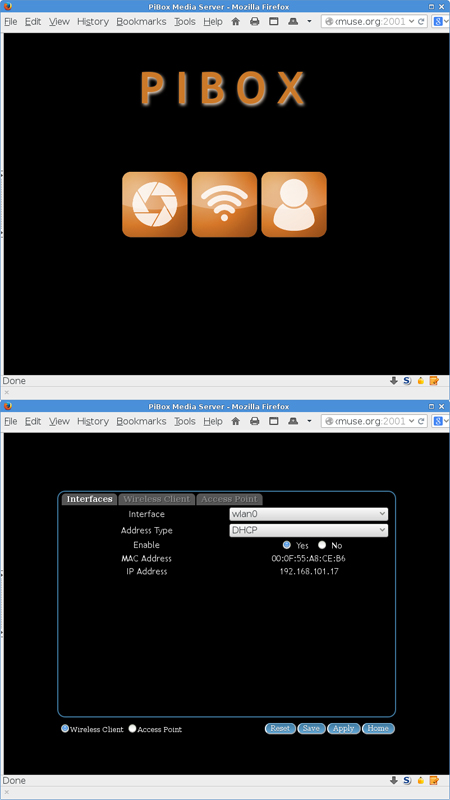This screenshot has height=800, width=450.
Task: Open the Address Type dropdown showing DHCP
Action: click(309, 531)
